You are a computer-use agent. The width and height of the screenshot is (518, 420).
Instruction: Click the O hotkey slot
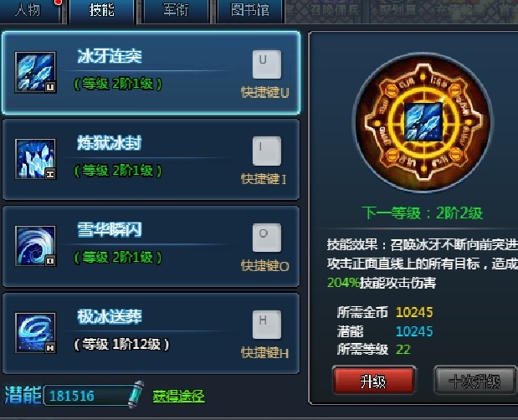click(267, 238)
